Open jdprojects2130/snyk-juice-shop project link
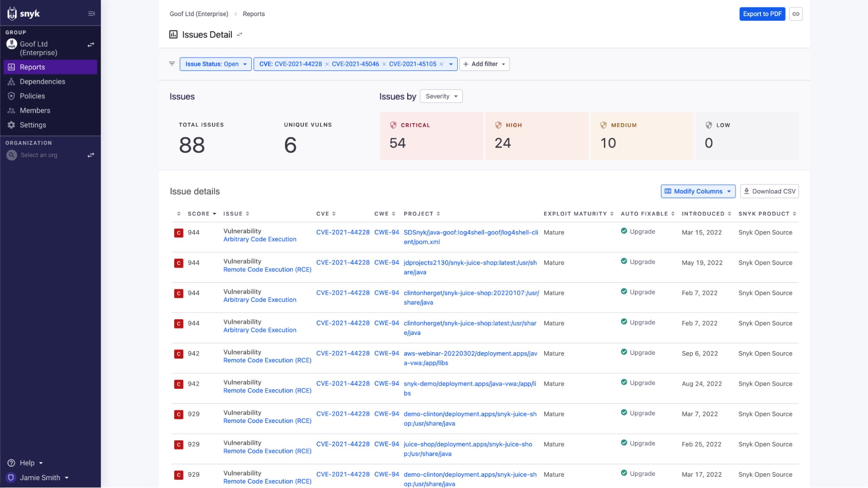 coord(470,268)
